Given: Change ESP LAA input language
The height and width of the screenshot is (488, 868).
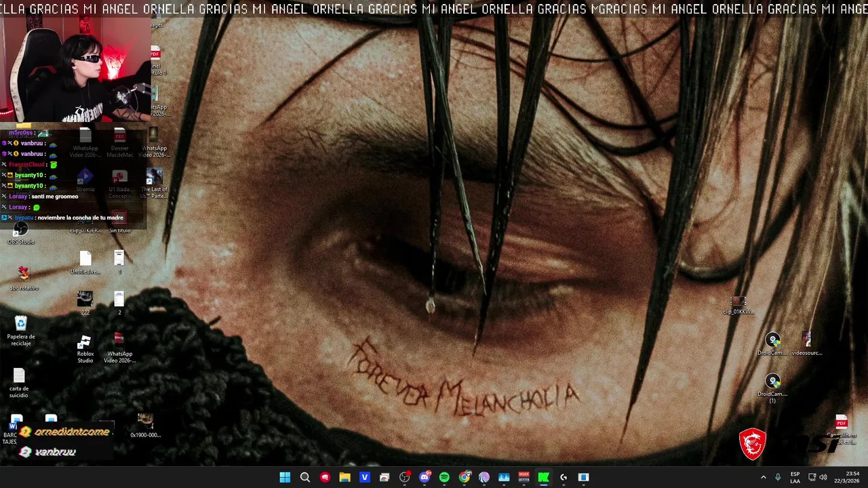Looking at the screenshot, I should tap(795, 477).
